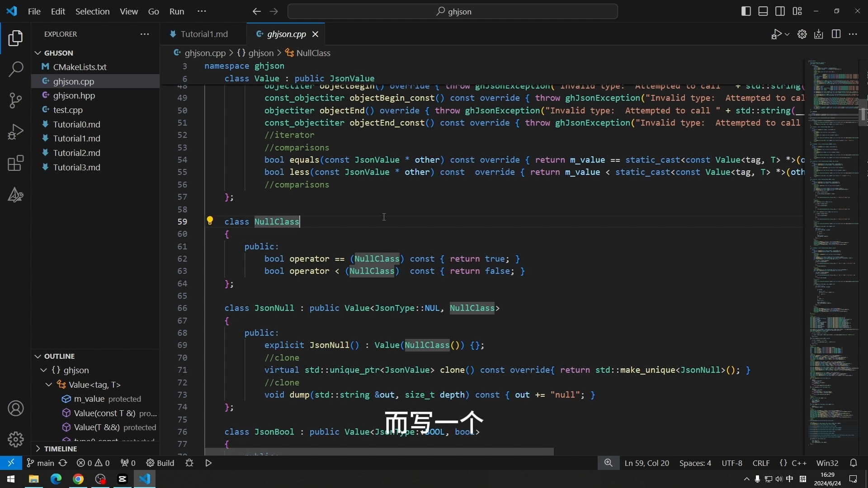The image size is (868, 488).
Task: Launch the debugger from the status bar bug icon
Action: [189, 463]
